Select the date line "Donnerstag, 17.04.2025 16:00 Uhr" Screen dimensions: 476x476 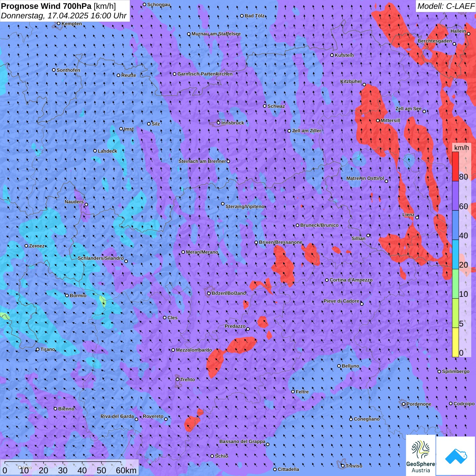pyautogui.click(x=64, y=16)
